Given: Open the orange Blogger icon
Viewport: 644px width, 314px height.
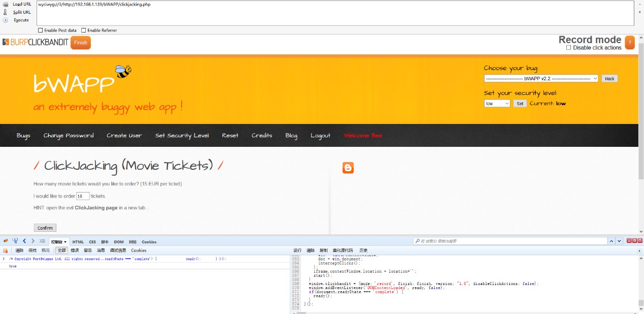Looking at the screenshot, I should tap(348, 168).
